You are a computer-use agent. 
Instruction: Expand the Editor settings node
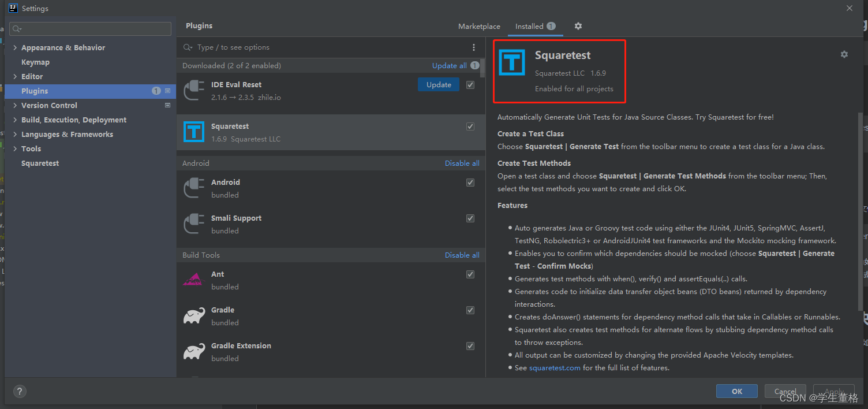[15, 77]
